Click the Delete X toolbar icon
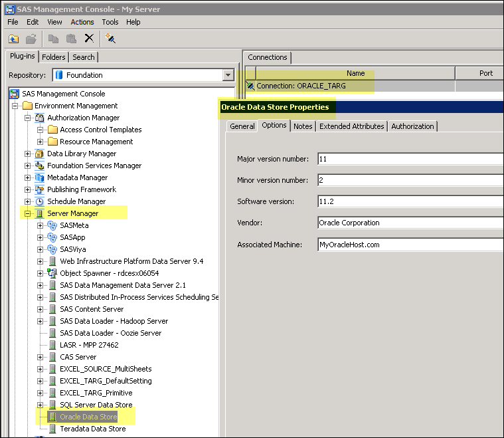The width and height of the screenshot is (504, 438). coord(89,39)
